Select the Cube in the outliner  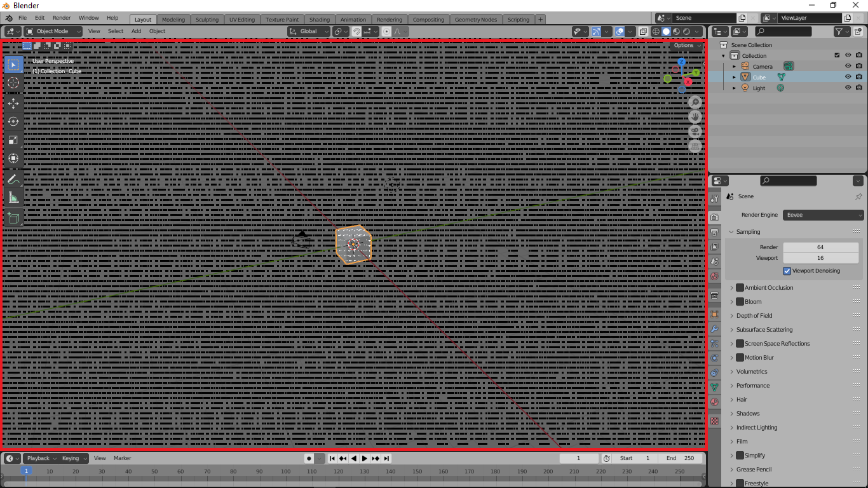click(x=759, y=77)
